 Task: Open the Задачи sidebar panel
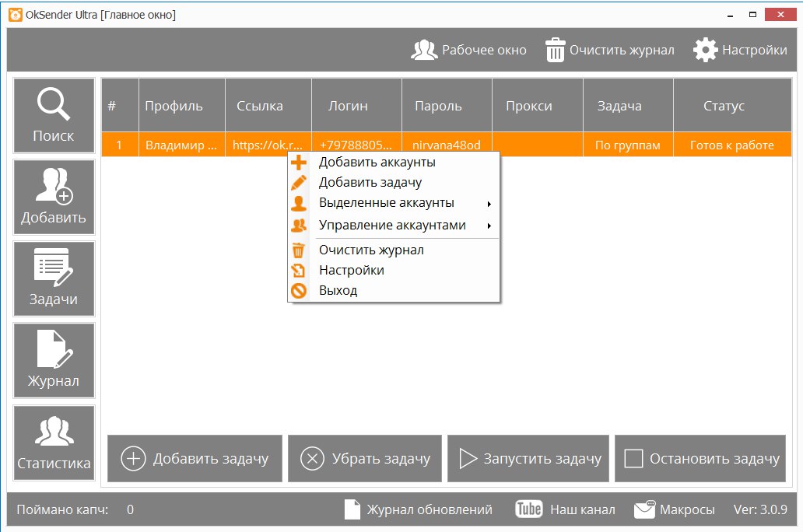pyautogui.click(x=54, y=278)
